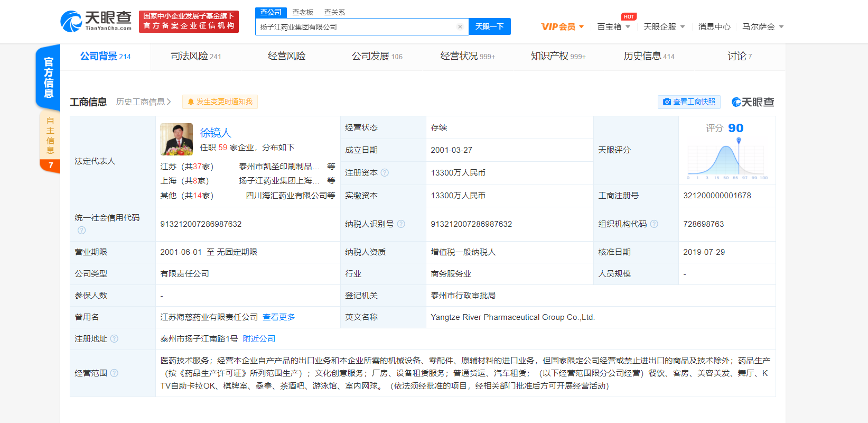The image size is (868, 423).
Task: Open 经营状况 tab
Action: coord(468,56)
